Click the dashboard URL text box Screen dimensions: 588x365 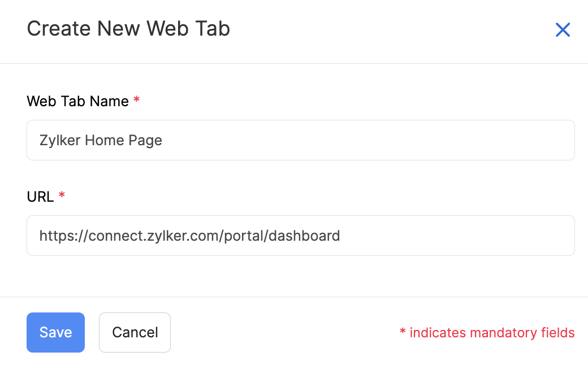click(x=300, y=236)
